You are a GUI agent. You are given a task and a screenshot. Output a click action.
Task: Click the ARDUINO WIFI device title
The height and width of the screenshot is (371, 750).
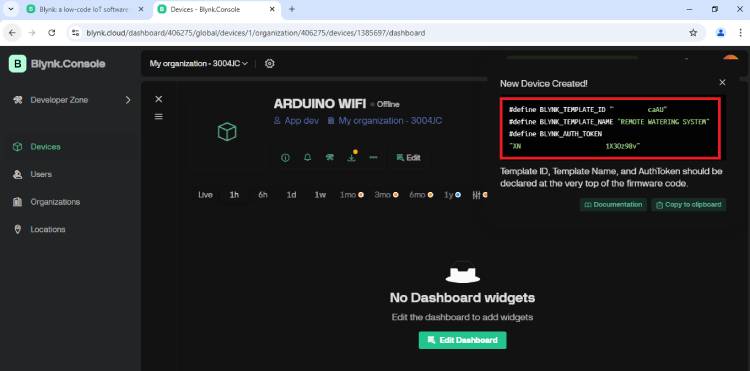(320, 104)
